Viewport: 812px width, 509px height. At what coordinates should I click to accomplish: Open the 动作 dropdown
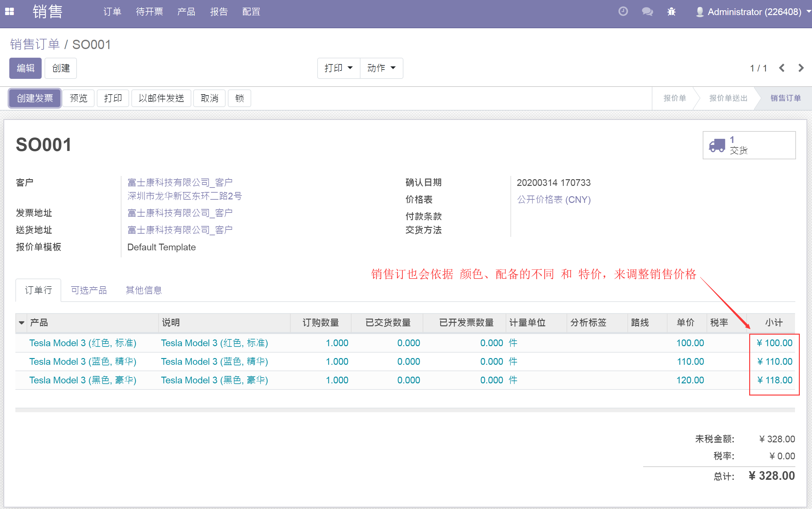(381, 68)
